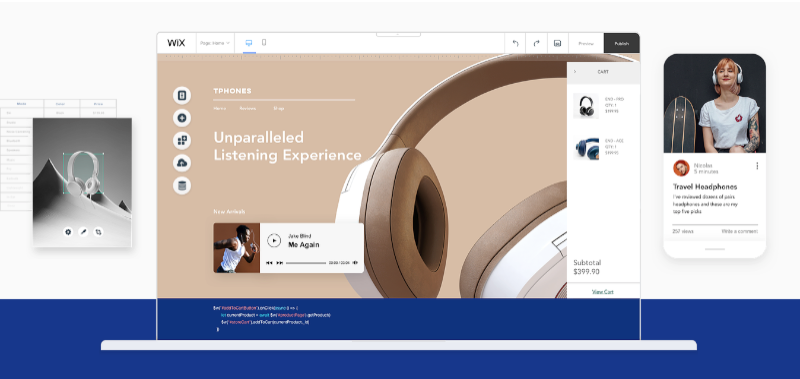Click the 257 views counter
The width and height of the screenshot is (800, 379).
pyautogui.click(x=683, y=231)
